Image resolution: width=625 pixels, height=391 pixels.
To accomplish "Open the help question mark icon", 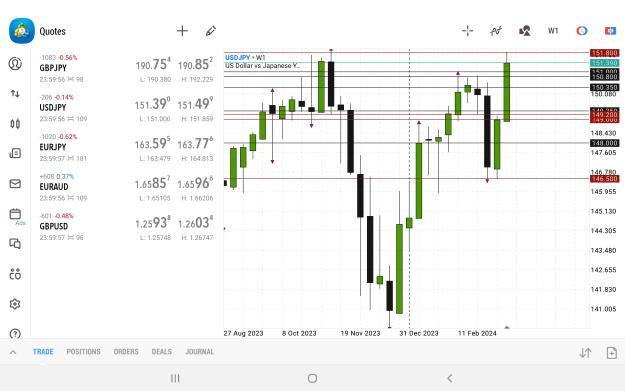I will coord(15,334).
